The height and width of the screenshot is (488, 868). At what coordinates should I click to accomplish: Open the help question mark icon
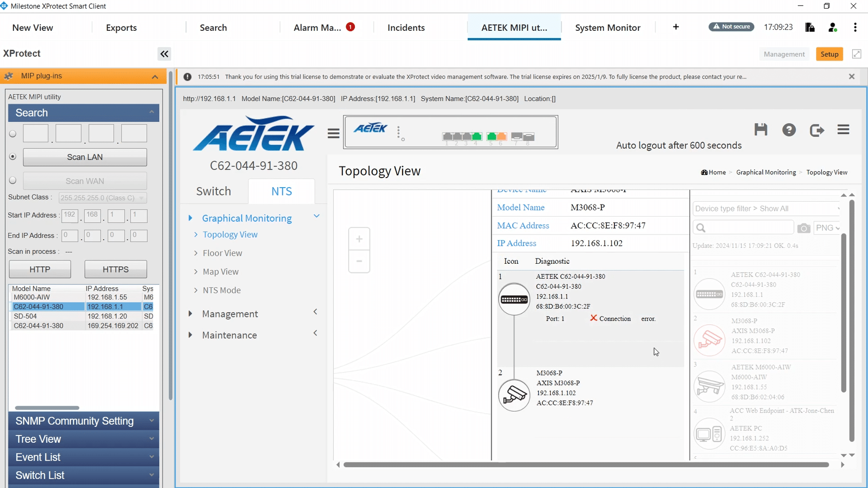[x=789, y=130]
